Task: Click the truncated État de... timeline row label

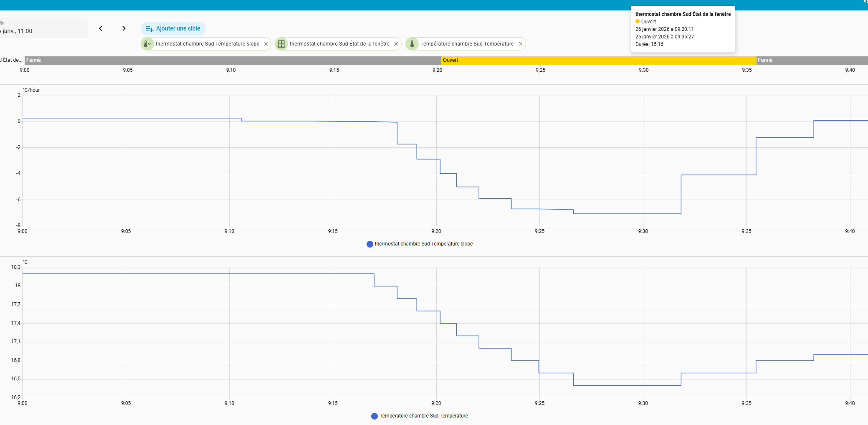Action: (12, 60)
